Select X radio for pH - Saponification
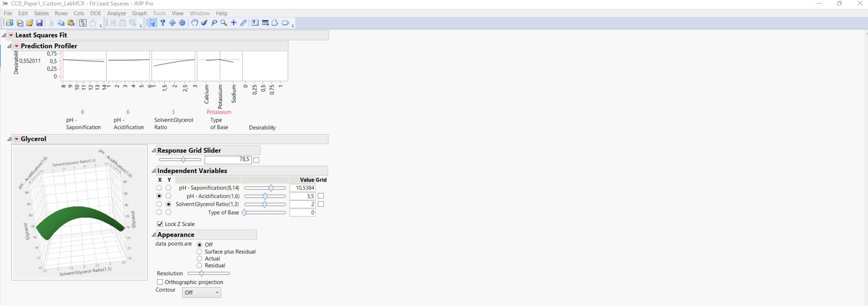Image resolution: width=868 pixels, height=306 pixels. click(x=159, y=188)
